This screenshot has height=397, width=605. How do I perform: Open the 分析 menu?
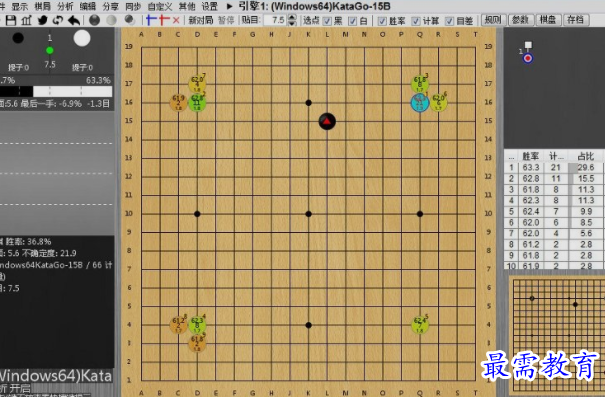65,6
